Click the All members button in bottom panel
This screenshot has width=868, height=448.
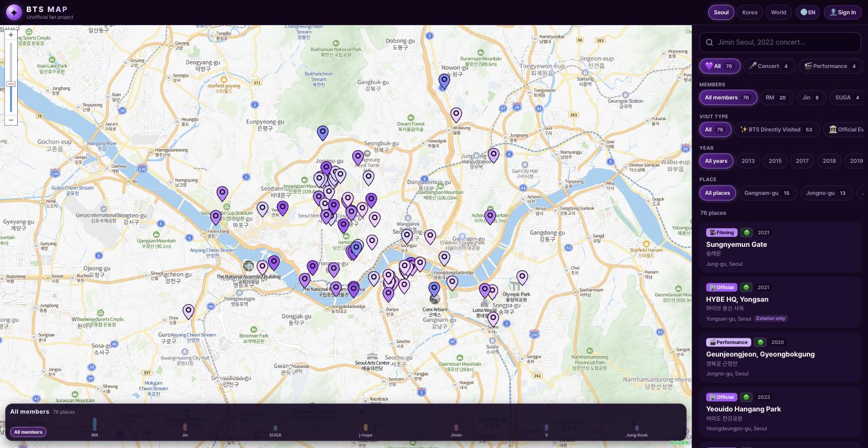28,432
